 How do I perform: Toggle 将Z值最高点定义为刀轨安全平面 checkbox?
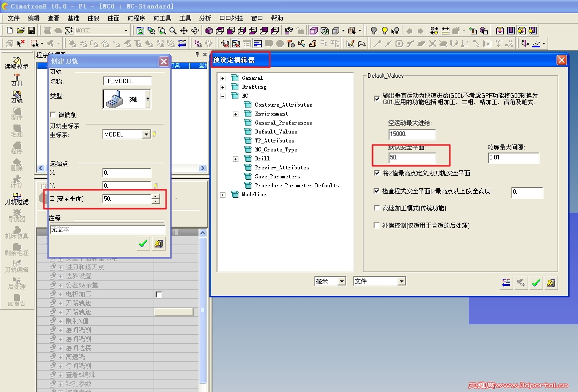(x=377, y=173)
